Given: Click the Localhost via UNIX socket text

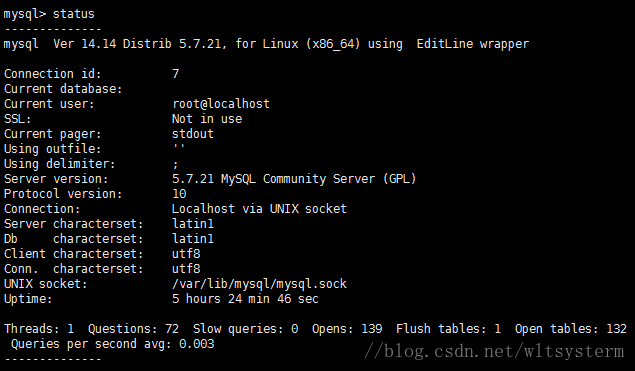Looking at the screenshot, I should [x=259, y=209].
